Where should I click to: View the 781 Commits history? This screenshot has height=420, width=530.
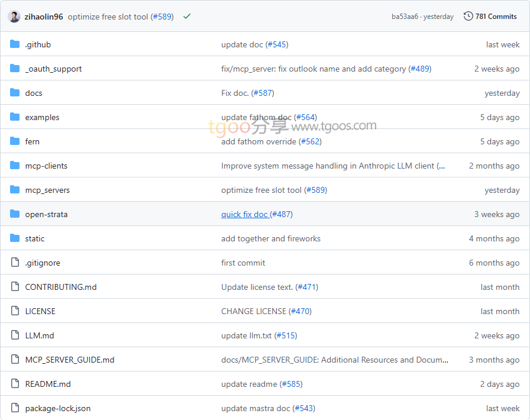496,17
